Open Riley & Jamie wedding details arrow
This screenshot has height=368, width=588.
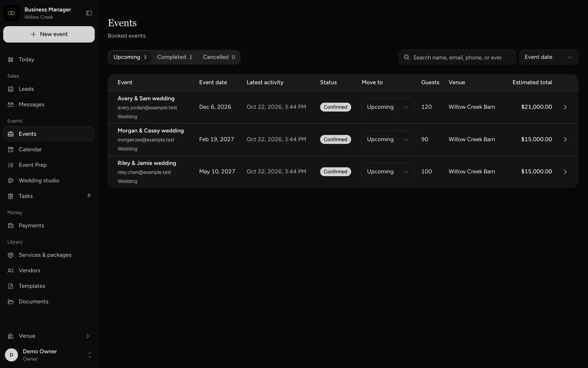click(x=565, y=172)
